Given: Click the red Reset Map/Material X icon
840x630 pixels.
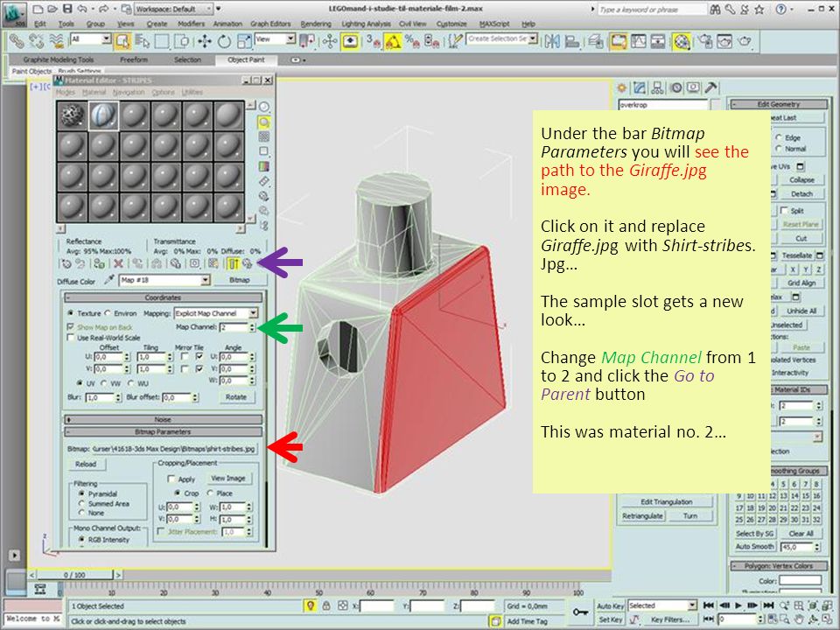Looking at the screenshot, I should point(118,263).
